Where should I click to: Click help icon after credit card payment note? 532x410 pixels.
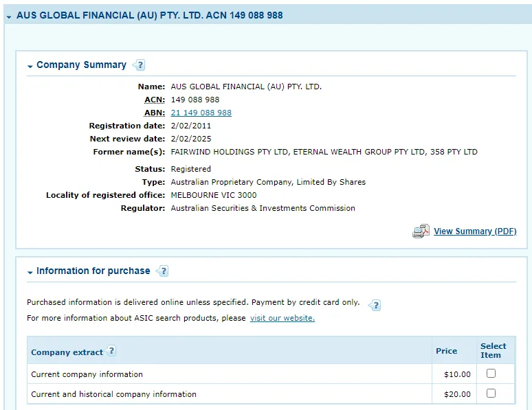(375, 306)
